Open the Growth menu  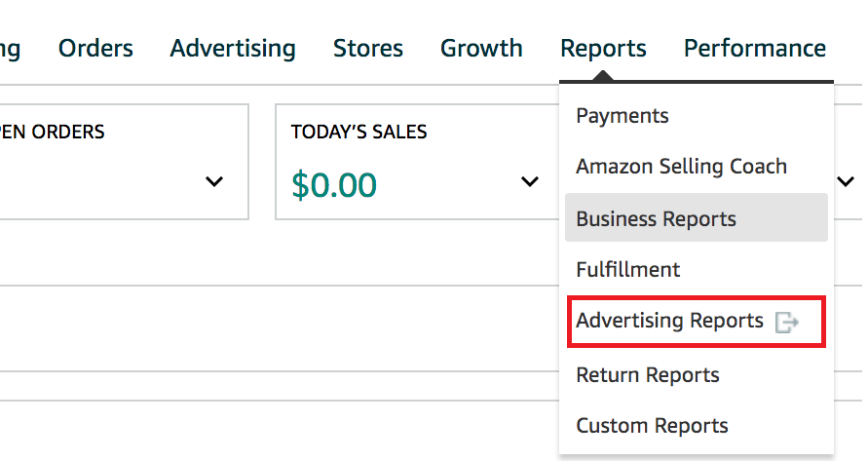[481, 48]
